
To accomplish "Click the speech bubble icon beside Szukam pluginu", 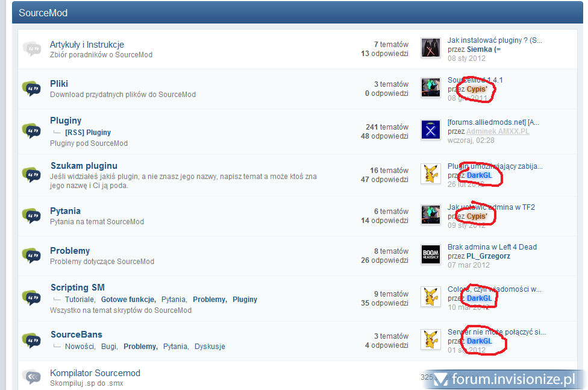I will [32, 175].
